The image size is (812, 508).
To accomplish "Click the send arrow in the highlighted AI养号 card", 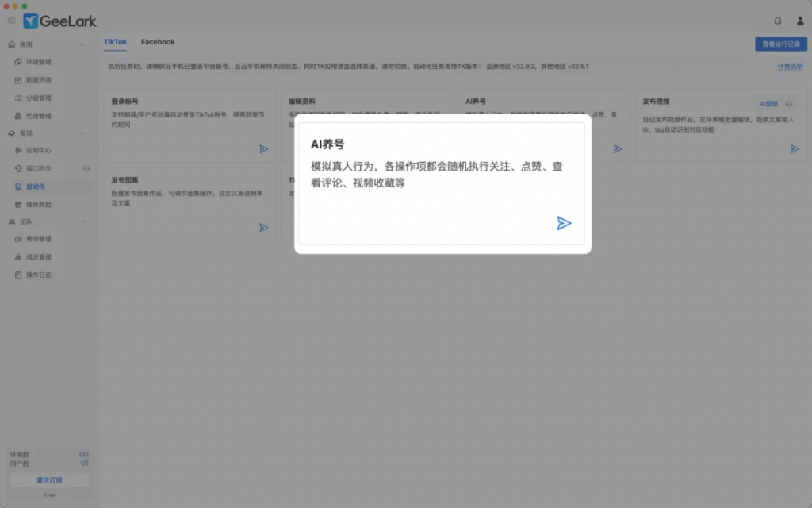I will click(x=564, y=223).
